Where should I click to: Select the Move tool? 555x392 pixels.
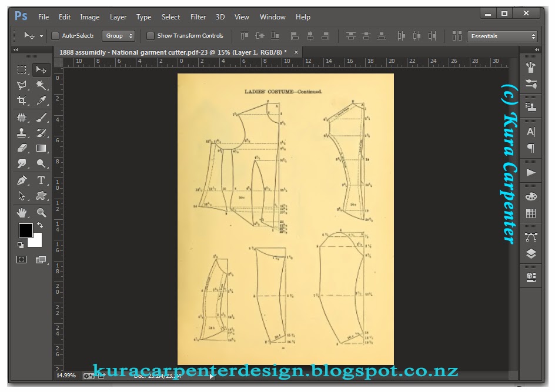point(41,69)
